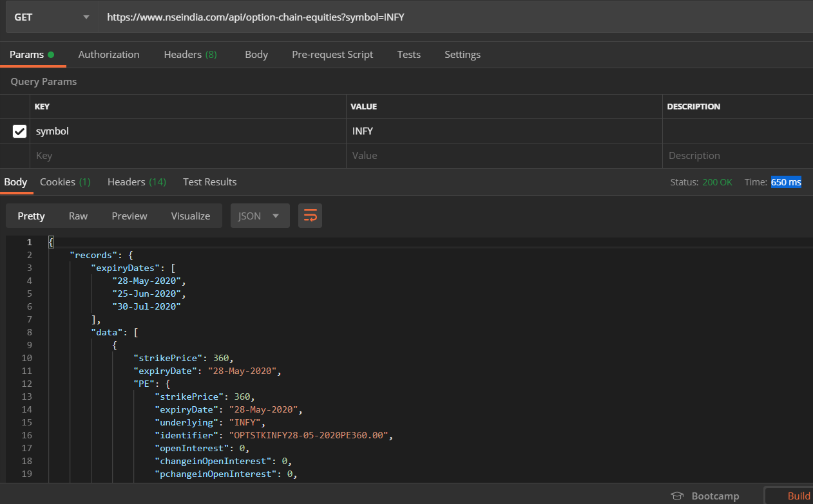This screenshot has width=813, height=504.
Task: Click the request URL field
Action: [456, 17]
